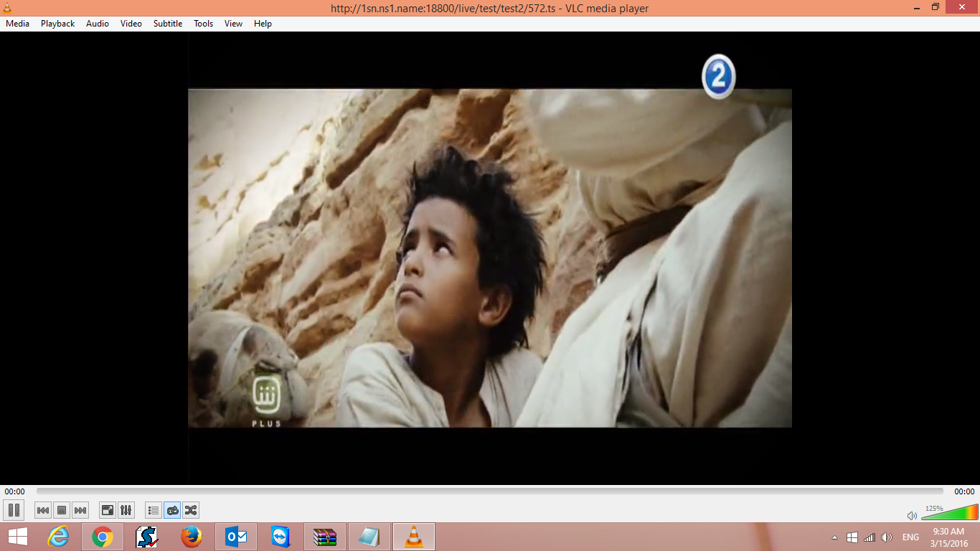The width and height of the screenshot is (980, 551).
Task: Open the Video menu
Action: [x=131, y=24]
